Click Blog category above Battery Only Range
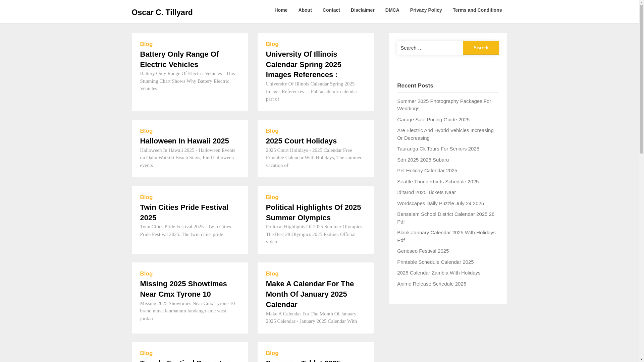Image resolution: width=644 pixels, height=362 pixels. tap(146, 44)
